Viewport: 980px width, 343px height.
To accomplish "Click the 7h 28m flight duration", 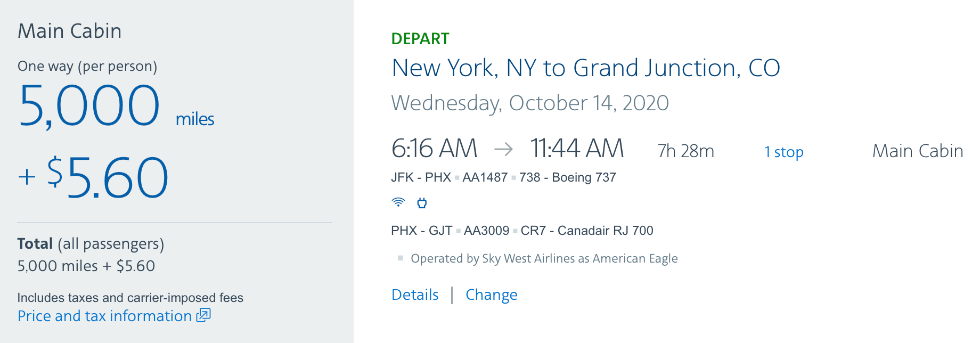I will tap(685, 151).
